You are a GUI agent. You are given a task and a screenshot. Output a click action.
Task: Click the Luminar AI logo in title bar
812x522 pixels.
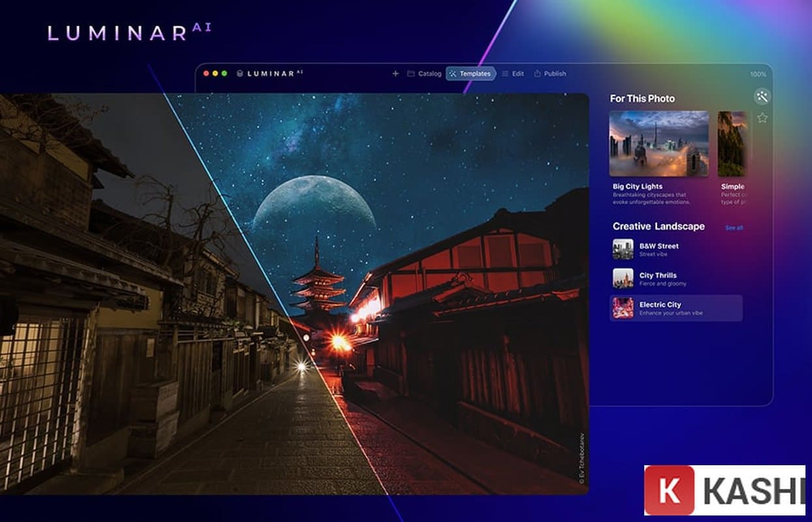(270, 74)
